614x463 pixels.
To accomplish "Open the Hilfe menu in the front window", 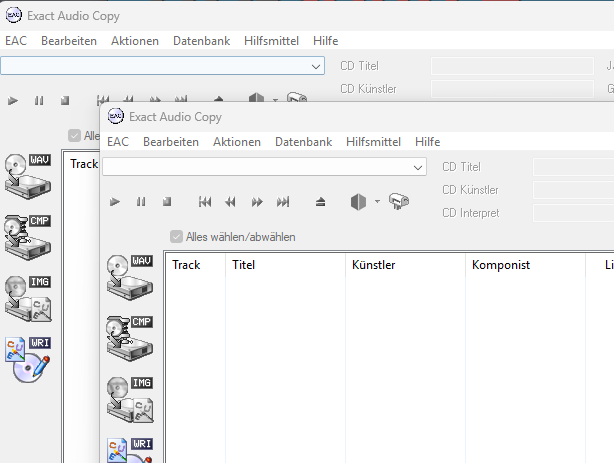I will point(428,142).
